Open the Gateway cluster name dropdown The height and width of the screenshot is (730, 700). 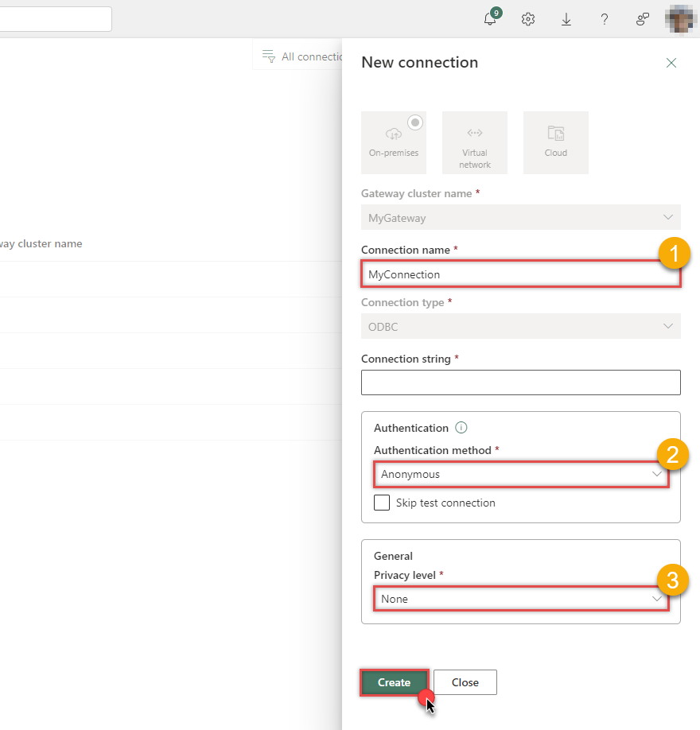click(x=521, y=217)
